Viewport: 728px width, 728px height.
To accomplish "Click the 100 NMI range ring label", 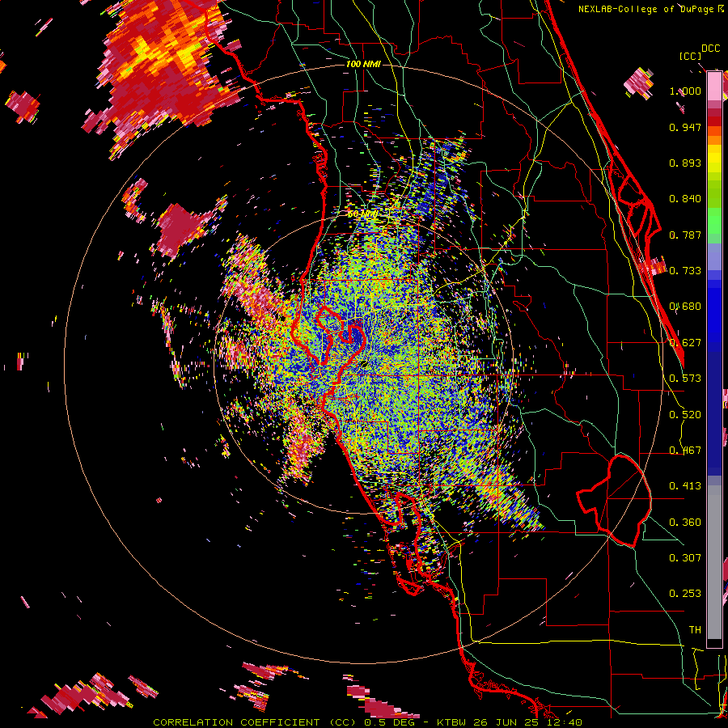I will (x=363, y=64).
